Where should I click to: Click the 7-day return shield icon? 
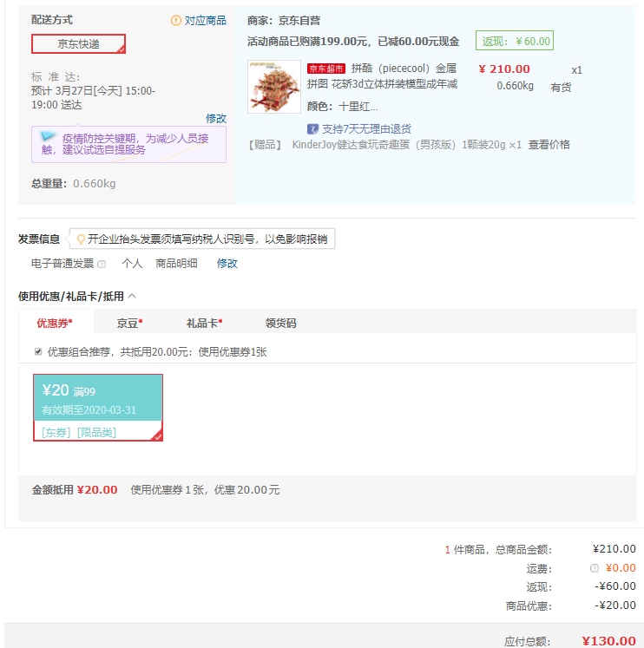313,129
